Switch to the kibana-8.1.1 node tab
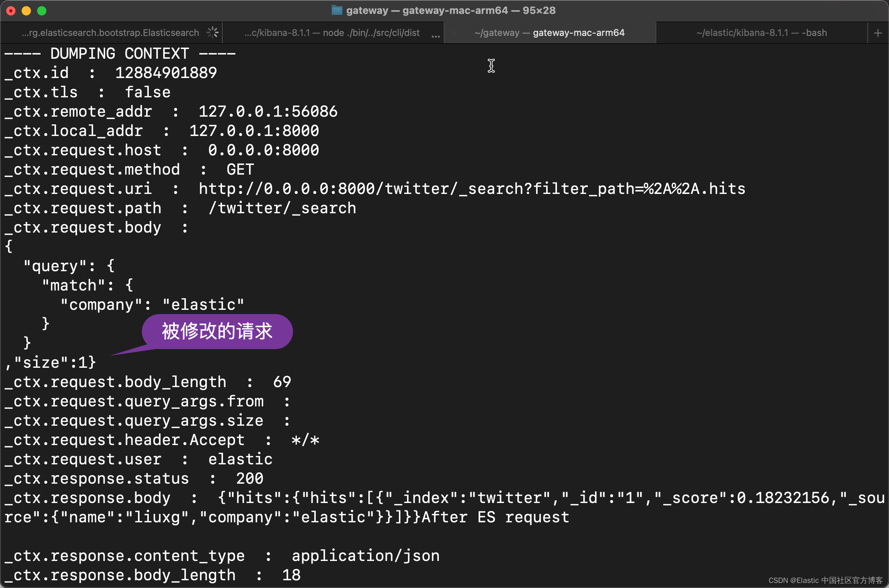This screenshot has height=588, width=889. pos(332,33)
